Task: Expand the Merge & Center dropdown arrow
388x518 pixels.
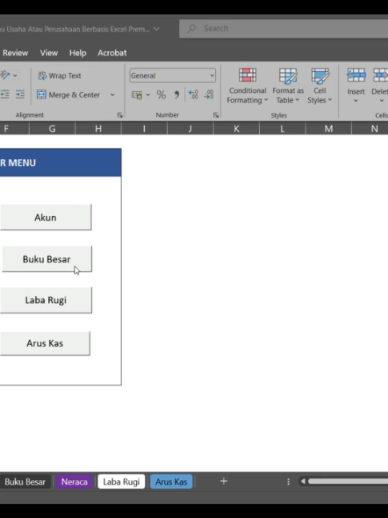Action: [112, 95]
